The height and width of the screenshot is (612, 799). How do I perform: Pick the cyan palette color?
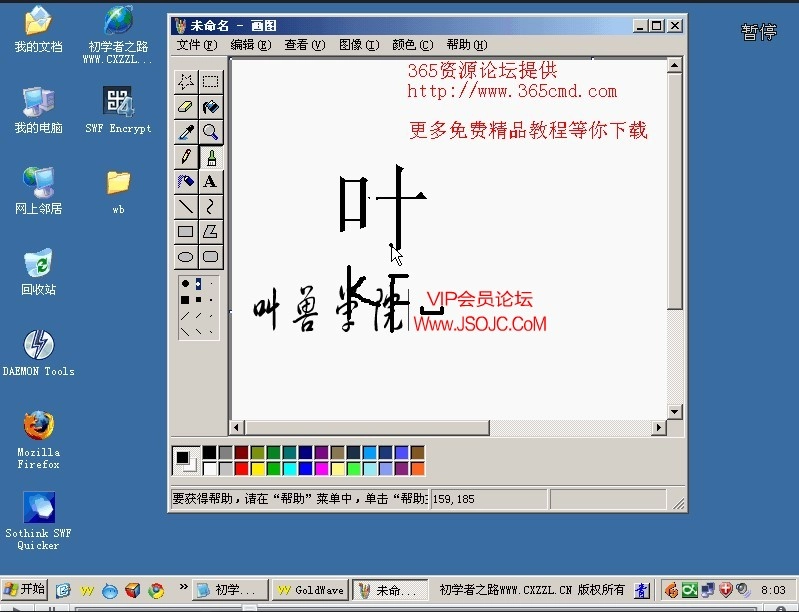point(290,468)
